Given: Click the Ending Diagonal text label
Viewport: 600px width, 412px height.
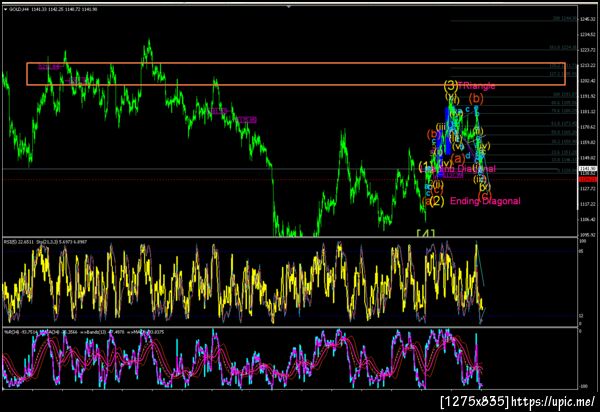Looking at the screenshot, I should click(485, 201).
